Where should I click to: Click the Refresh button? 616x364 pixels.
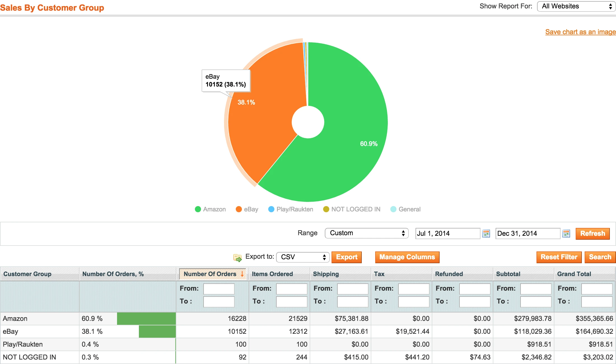point(592,234)
